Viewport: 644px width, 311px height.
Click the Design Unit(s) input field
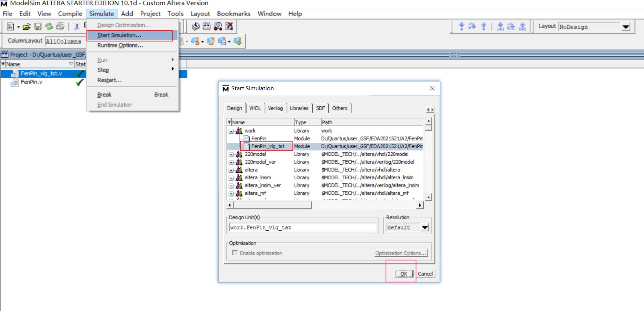[x=303, y=228]
